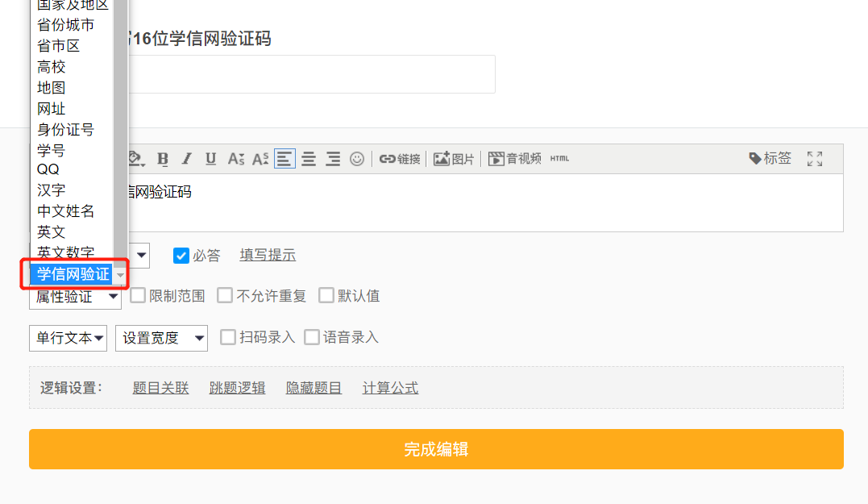This screenshot has width=868, height=504.
Task: Enable the 限制范围 checkbox
Action: 138,295
